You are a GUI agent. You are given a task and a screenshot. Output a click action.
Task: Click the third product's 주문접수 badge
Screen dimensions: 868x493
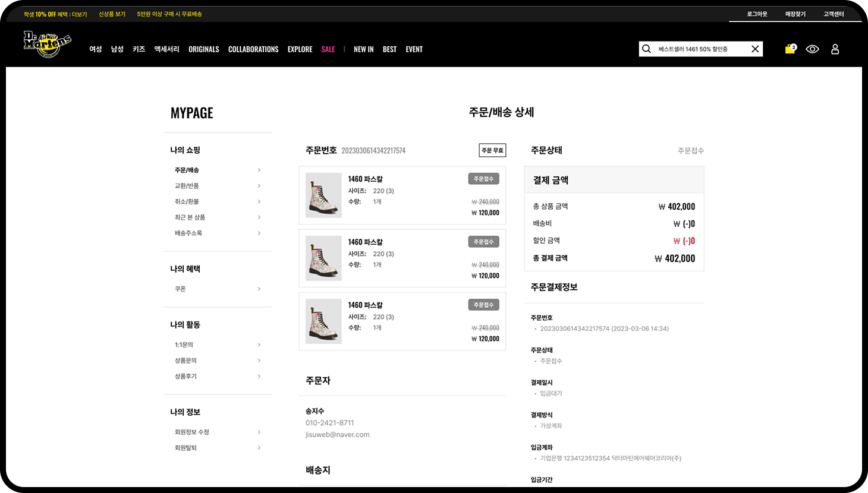click(x=483, y=305)
